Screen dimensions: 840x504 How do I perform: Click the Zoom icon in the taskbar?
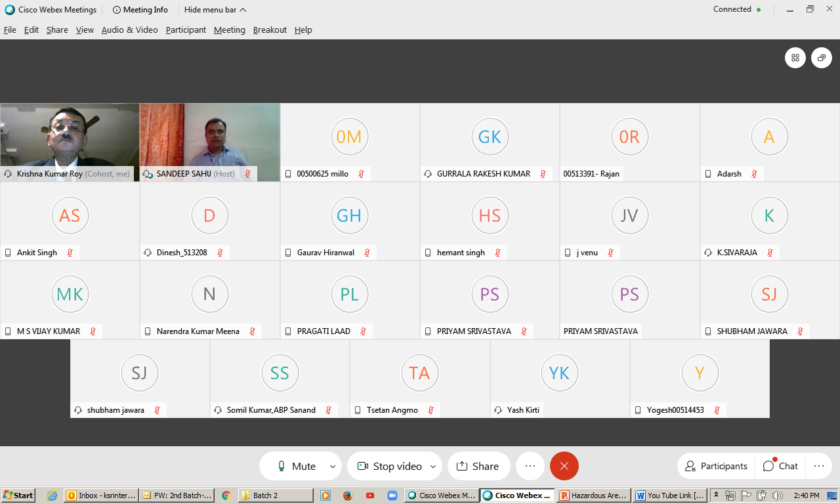pyautogui.click(x=392, y=495)
